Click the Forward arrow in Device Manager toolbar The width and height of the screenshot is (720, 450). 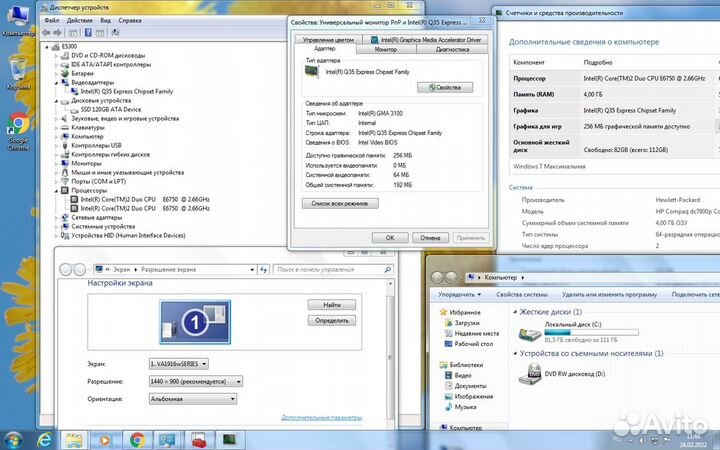point(57,33)
